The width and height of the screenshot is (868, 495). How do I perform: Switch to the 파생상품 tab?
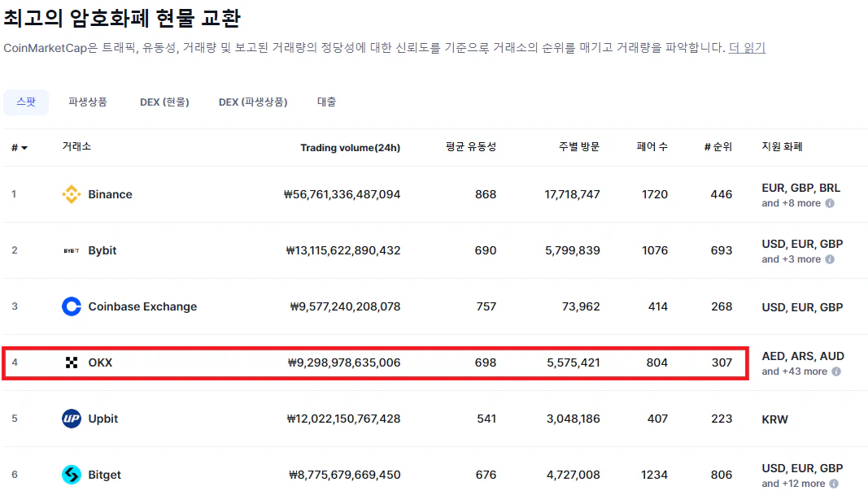[x=88, y=102]
